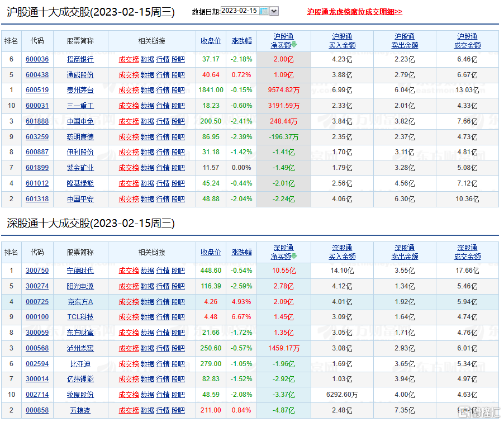Open 泸州老窖 stock name link
The image size is (504, 422).
pyautogui.click(x=80, y=348)
